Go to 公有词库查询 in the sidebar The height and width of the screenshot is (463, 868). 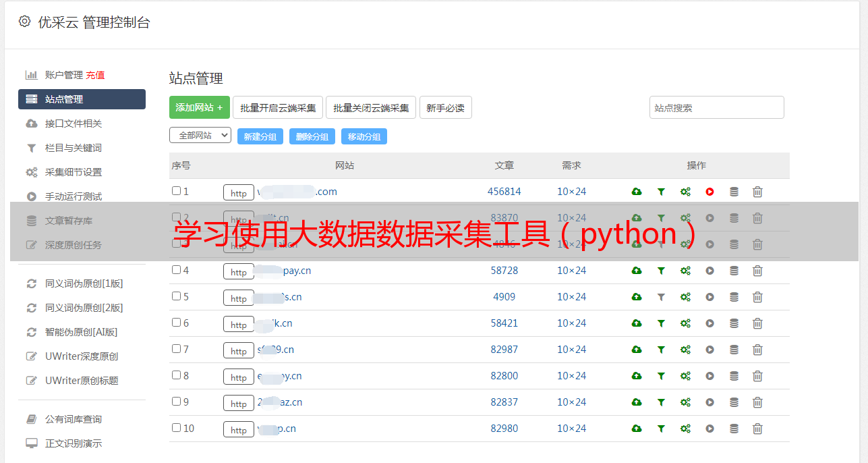click(x=74, y=419)
